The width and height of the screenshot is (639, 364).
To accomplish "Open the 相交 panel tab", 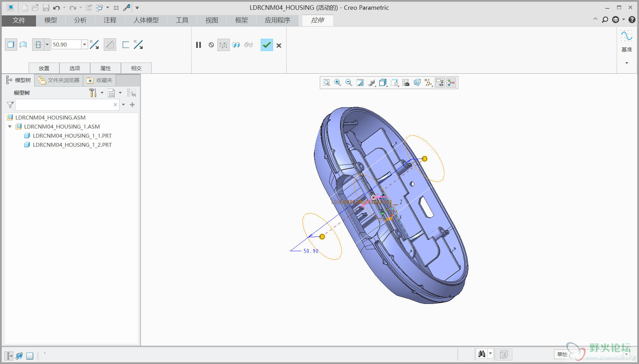I will pos(136,68).
